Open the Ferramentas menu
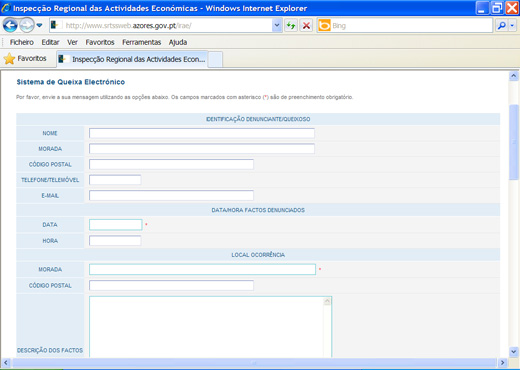This screenshot has width=520, height=370. (142, 42)
